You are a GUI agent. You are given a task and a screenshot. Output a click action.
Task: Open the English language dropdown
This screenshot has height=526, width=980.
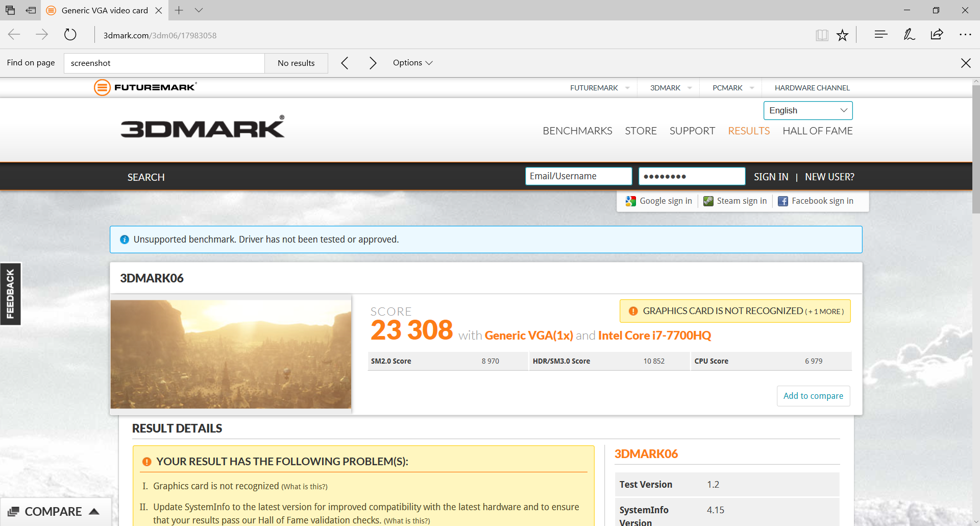pyautogui.click(x=808, y=110)
